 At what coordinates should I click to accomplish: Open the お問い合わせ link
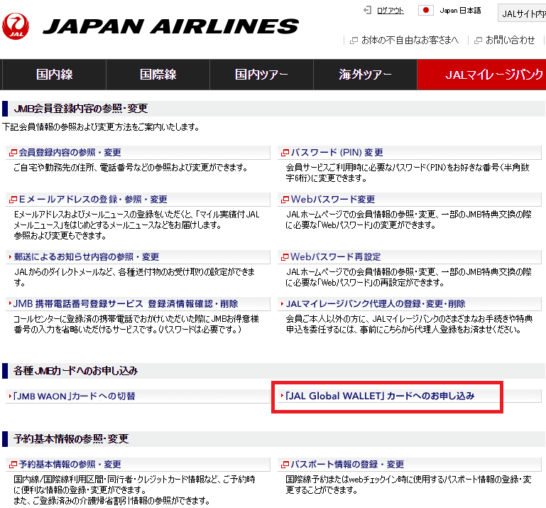click(x=510, y=40)
